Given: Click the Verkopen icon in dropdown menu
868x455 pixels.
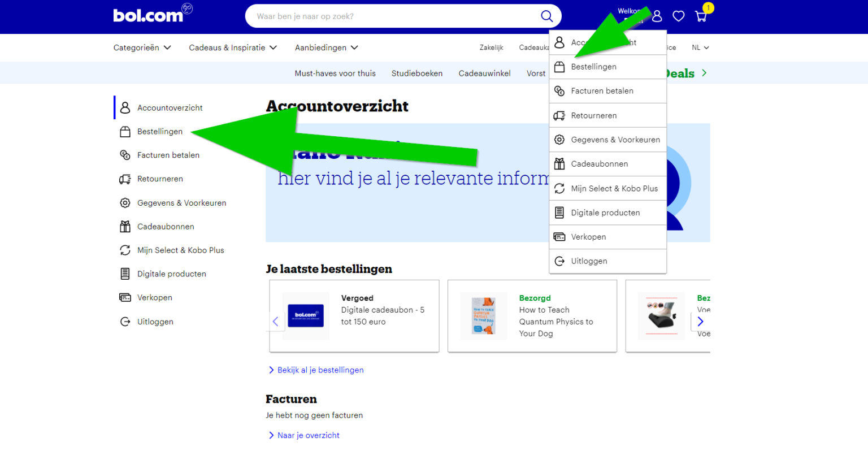Looking at the screenshot, I should (x=559, y=237).
